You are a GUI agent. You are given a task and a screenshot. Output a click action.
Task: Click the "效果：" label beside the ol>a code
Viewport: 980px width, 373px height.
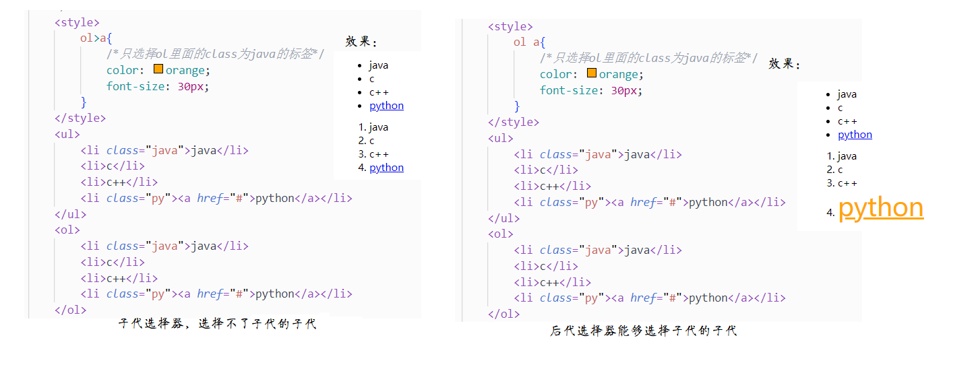pos(362,42)
